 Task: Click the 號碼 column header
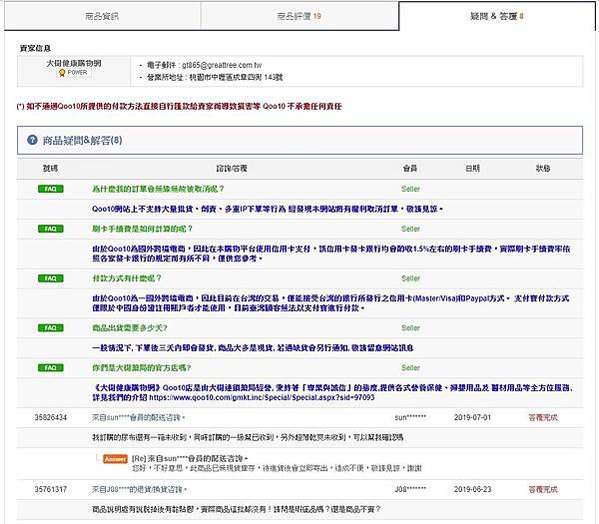(50, 168)
